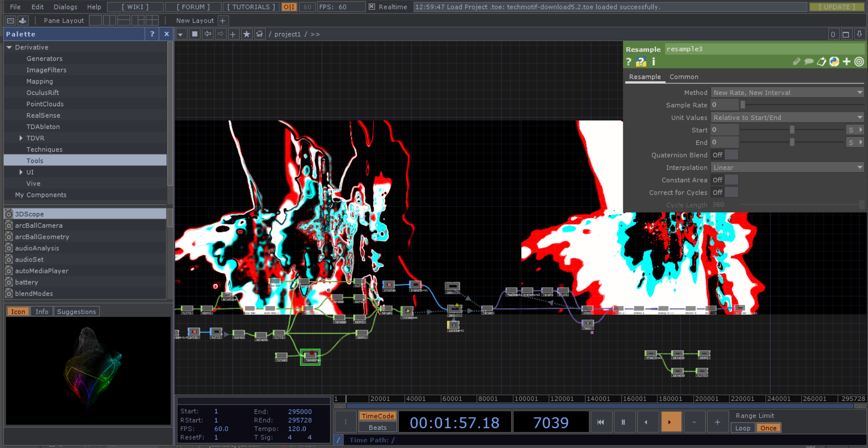Pause timeline playback
This screenshot has height=448, width=868.
tap(623, 422)
